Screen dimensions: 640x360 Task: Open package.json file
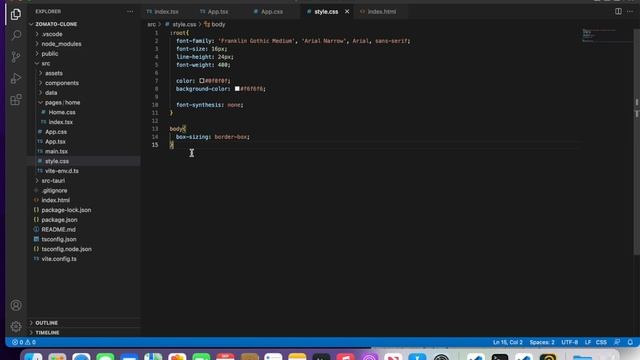pyautogui.click(x=59, y=220)
